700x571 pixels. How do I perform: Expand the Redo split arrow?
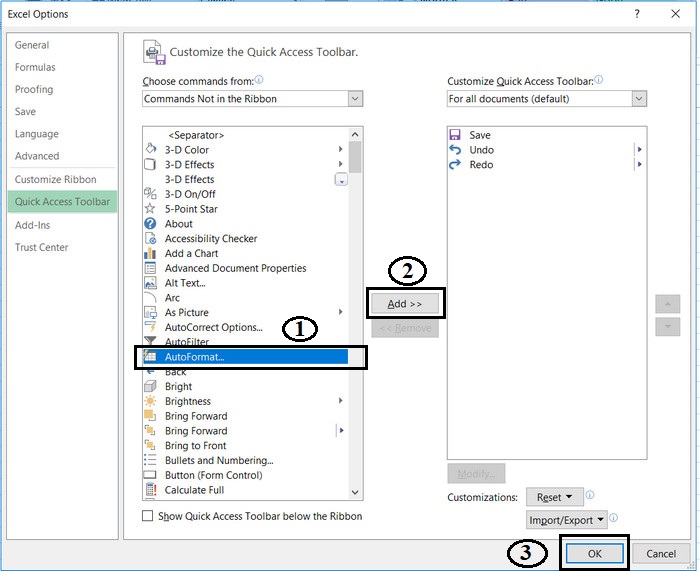639,164
